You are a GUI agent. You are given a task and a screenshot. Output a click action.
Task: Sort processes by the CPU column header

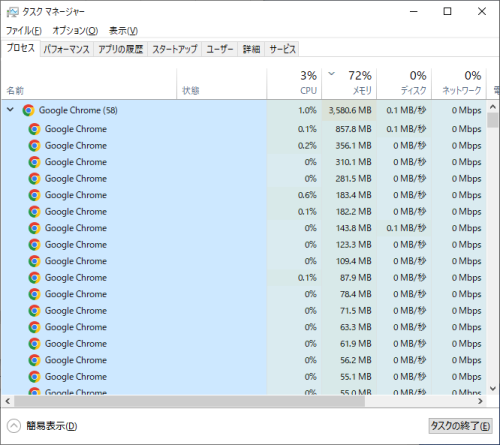click(294, 83)
